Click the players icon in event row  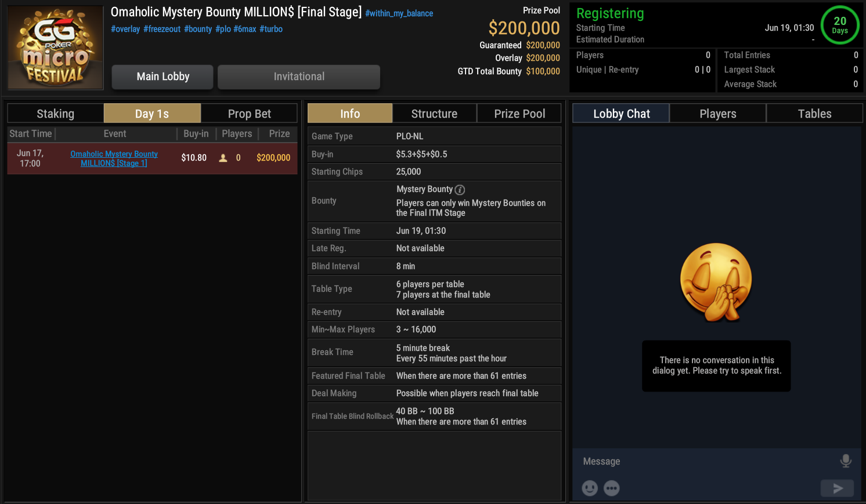coord(223,158)
